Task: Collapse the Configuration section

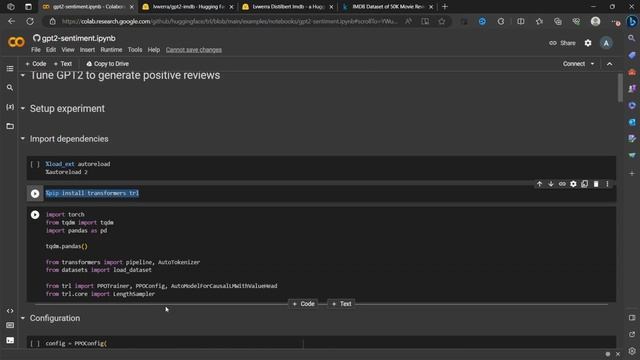Action: click(x=23, y=318)
